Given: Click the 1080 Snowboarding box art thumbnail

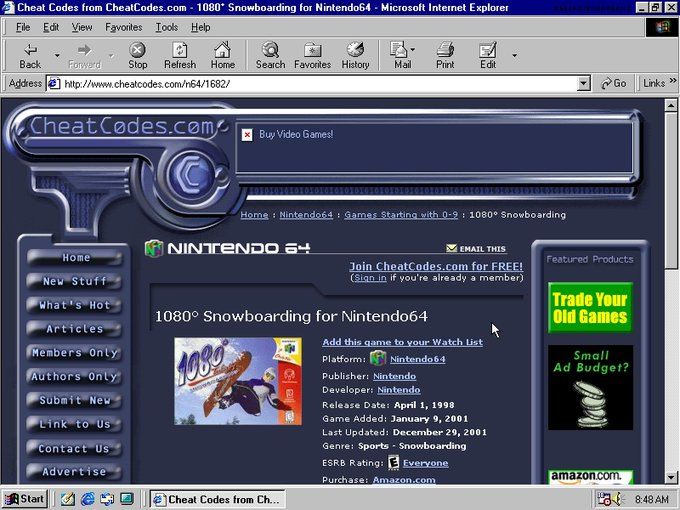Looking at the screenshot, I should tap(238, 381).
